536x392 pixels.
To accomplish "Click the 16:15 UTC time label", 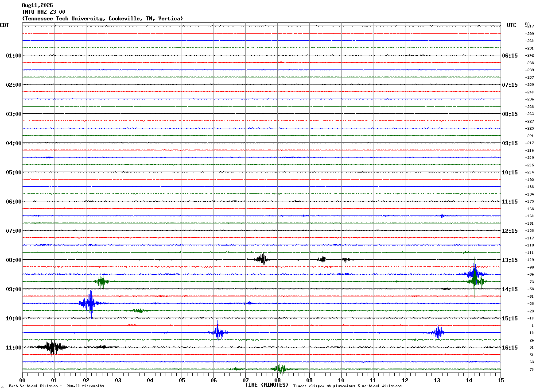I will 509,348.
